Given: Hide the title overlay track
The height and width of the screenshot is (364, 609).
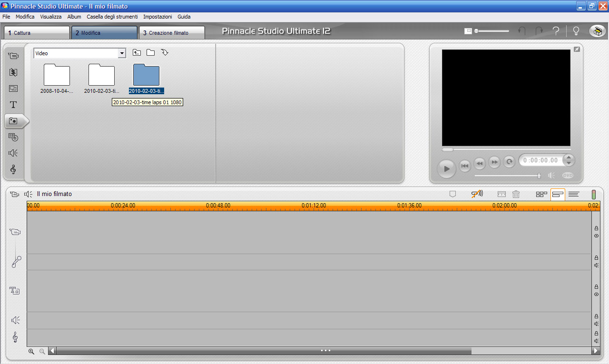Looking at the screenshot, I should point(596,294).
